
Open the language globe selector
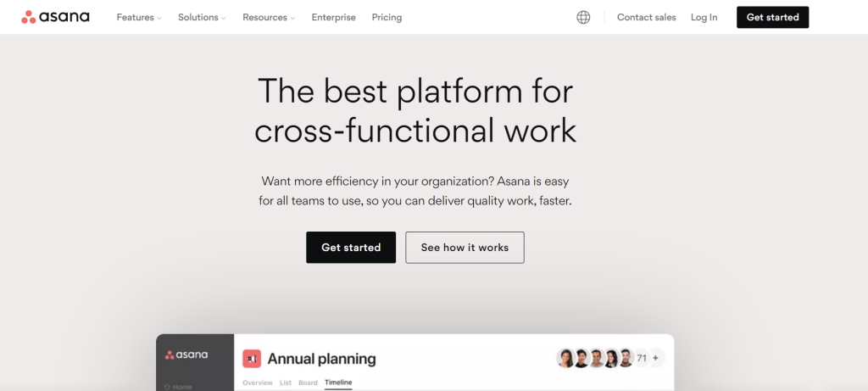pyautogui.click(x=583, y=17)
